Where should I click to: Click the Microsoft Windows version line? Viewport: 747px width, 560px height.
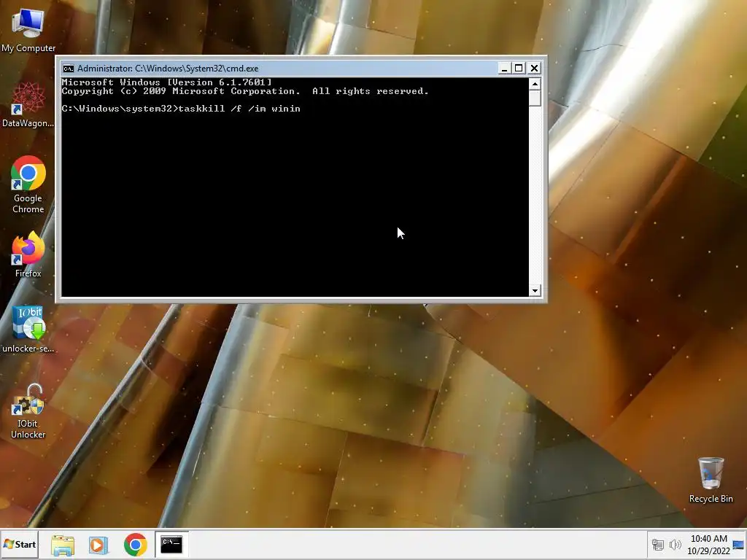point(167,82)
